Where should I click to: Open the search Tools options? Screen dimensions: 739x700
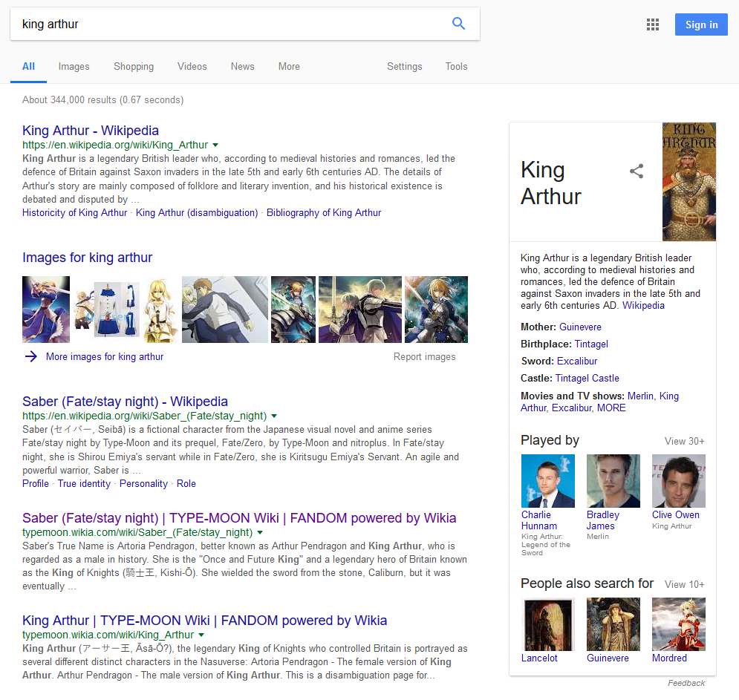coord(456,66)
